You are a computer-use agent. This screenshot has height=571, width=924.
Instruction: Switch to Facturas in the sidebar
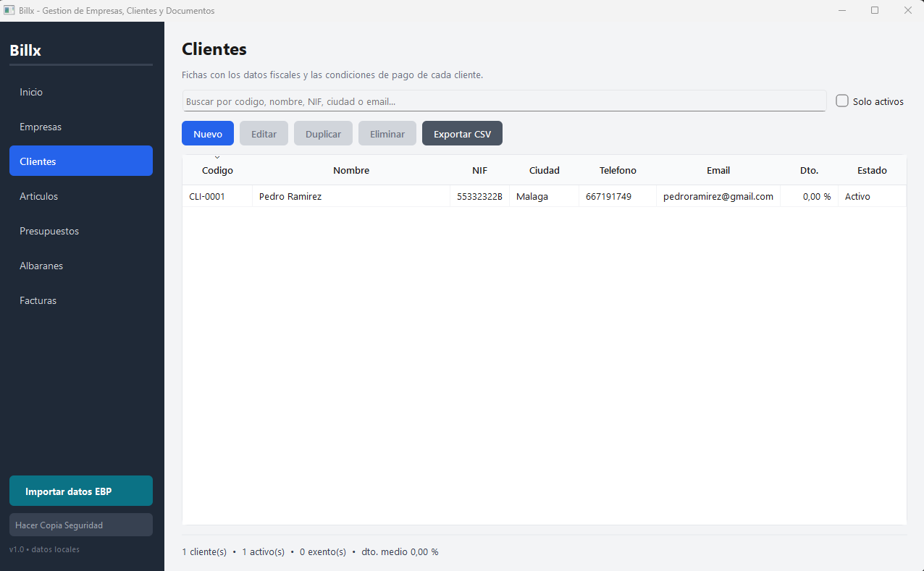81,300
